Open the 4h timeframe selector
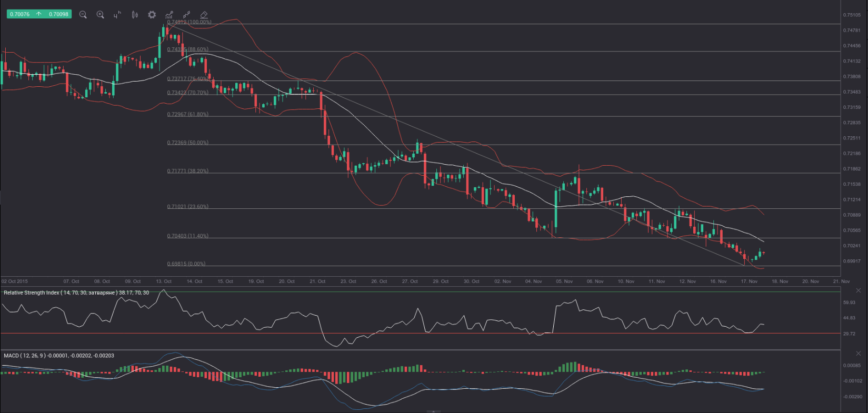Image resolution: width=868 pixels, height=413 pixels. click(x=117, y=15)
